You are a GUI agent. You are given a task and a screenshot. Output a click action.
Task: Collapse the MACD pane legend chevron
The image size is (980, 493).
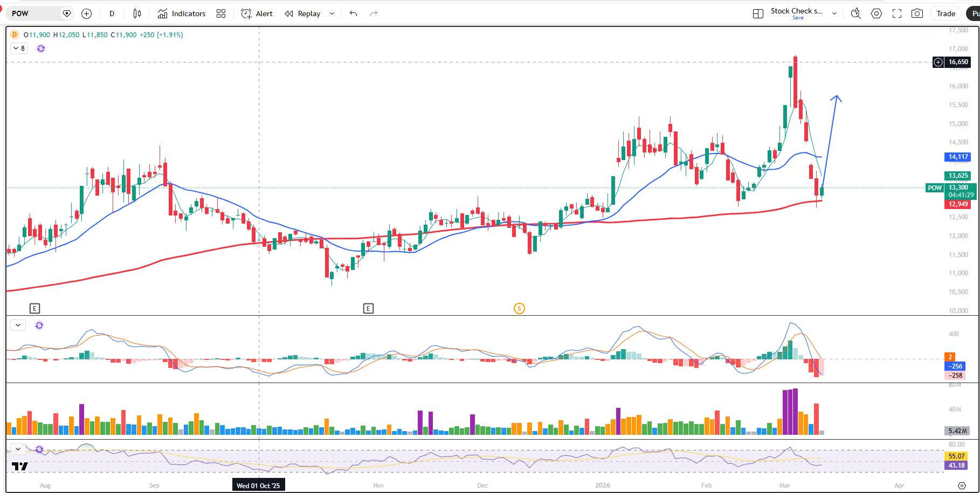coord(18,325)
